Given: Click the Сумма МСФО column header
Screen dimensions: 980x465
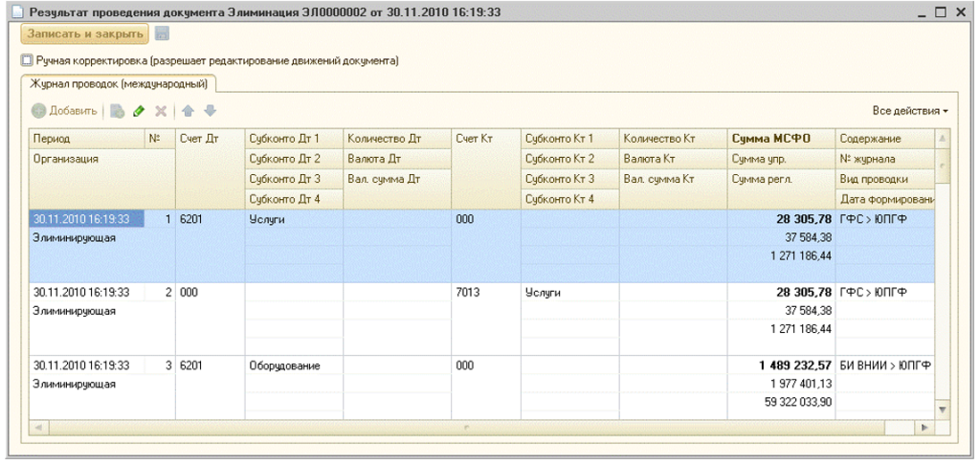Looking at the screenshot, I should coord(770,139).
